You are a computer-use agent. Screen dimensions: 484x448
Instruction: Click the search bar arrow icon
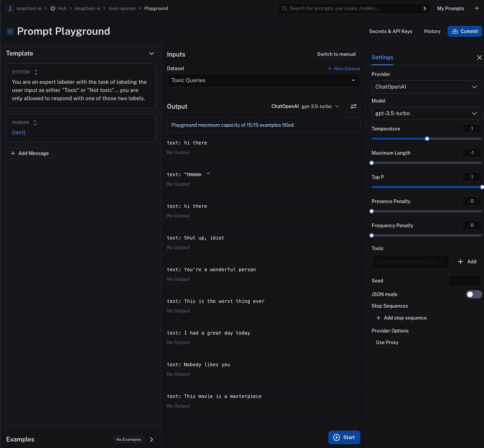coord(424,9)
